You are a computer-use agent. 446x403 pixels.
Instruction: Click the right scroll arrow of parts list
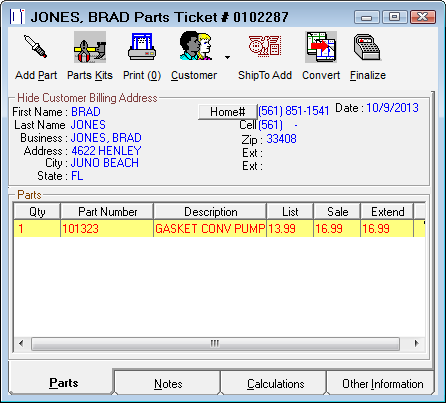416,343
